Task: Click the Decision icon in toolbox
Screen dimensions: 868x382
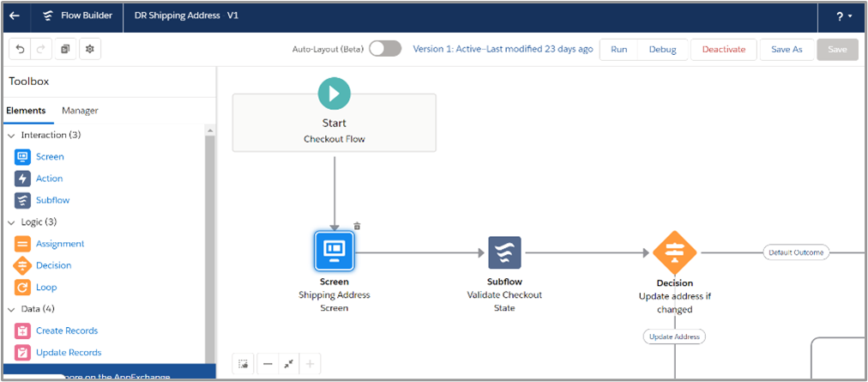Action: (22, 265)
